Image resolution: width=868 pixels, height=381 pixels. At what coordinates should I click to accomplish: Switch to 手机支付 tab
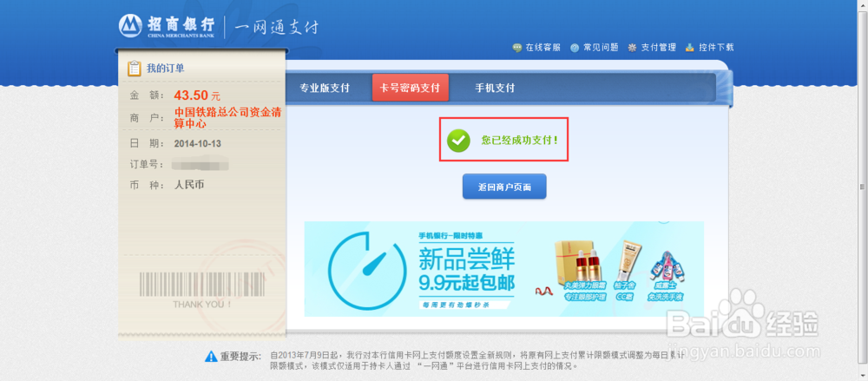(x=495, y=88)
